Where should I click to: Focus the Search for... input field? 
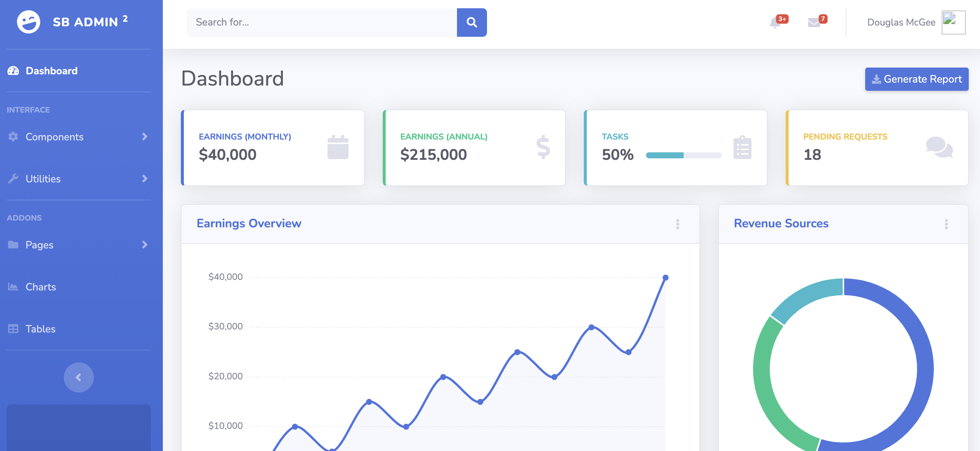[322, 23]
